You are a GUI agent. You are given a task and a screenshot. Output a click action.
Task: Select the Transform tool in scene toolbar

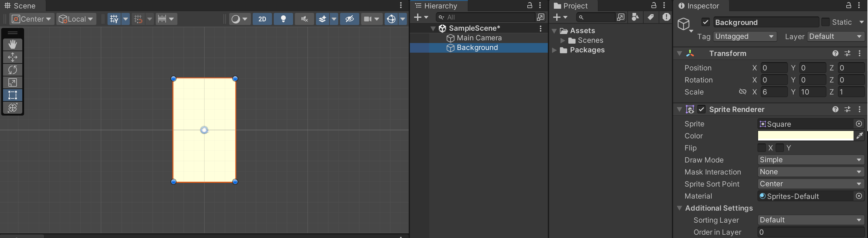click(12, 108)
